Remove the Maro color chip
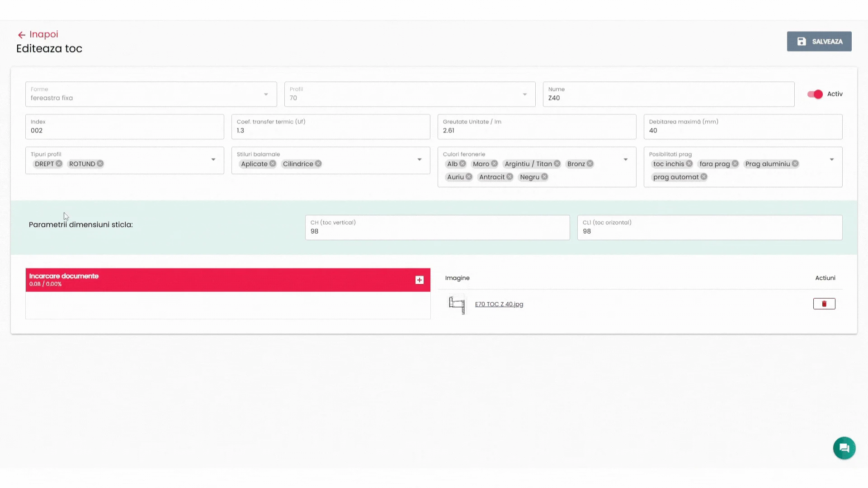Image resolution: width=868 pixels, height=488 pixels. pyautogui.click(x=494, y=164)
